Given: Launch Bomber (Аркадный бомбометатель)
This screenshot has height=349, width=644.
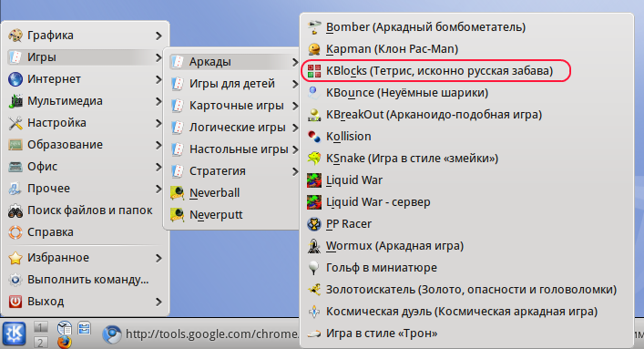Looking at the screenshot, I should [x=466, y=27].
